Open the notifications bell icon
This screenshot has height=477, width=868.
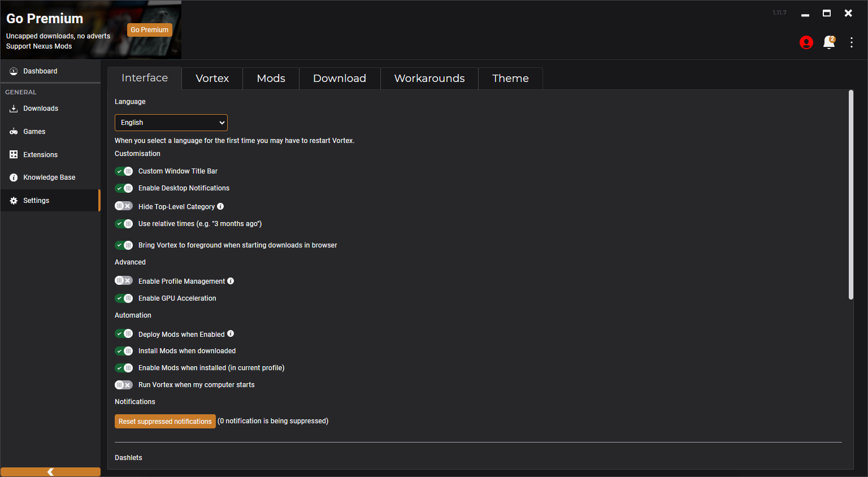(829, 42)
